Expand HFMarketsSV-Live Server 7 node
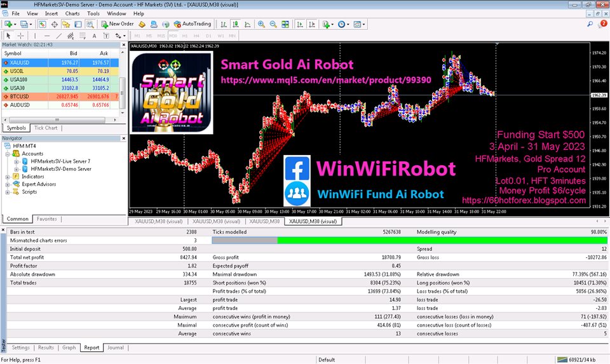 17,161
